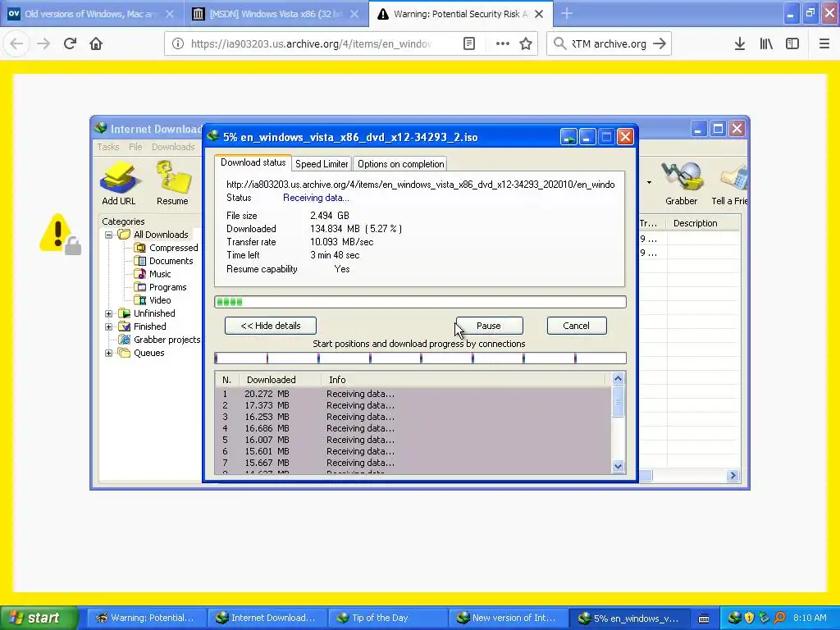Switch to Old versions of Windows tab
840x630 pixels.
tap(91, 14)
